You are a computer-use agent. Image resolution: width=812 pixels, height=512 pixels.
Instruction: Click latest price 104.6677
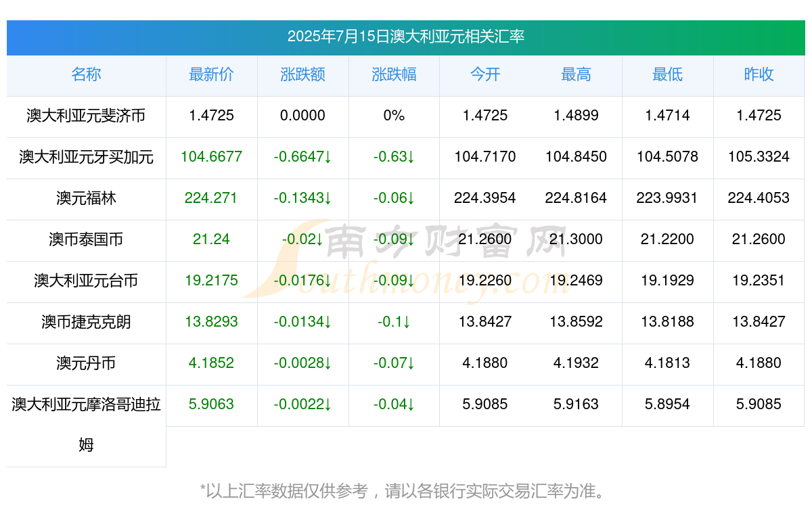(211, 157)
